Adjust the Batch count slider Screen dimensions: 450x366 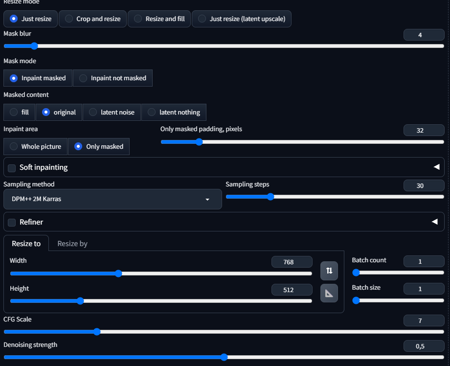[x=398, y=273]
